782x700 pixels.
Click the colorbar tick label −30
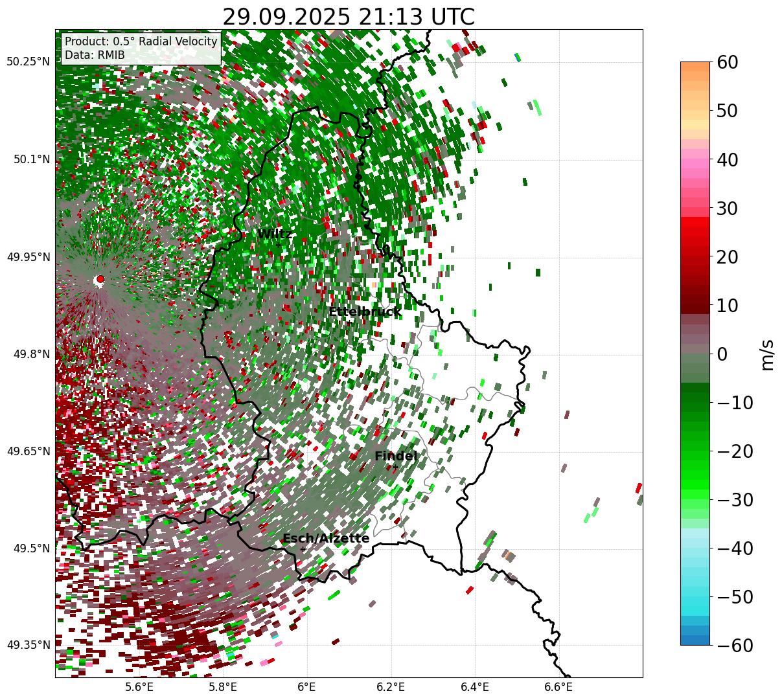point(735,500)
